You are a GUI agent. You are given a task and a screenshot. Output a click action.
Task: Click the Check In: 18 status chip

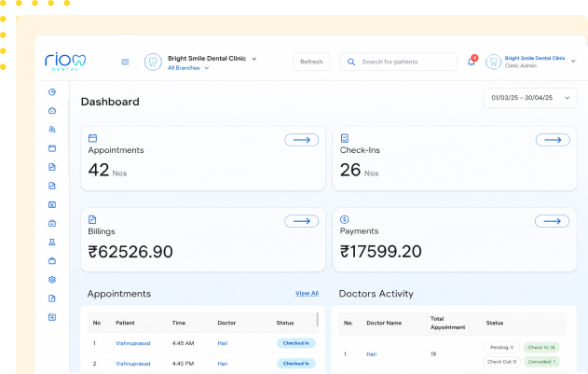(541, 347)
